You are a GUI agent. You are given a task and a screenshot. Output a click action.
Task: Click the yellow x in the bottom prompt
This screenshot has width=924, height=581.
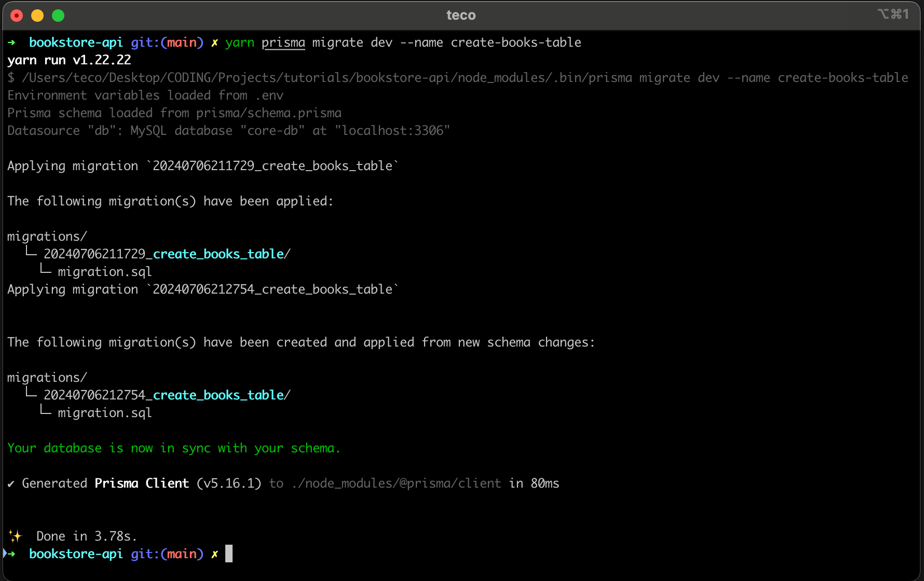click(214, 554)
